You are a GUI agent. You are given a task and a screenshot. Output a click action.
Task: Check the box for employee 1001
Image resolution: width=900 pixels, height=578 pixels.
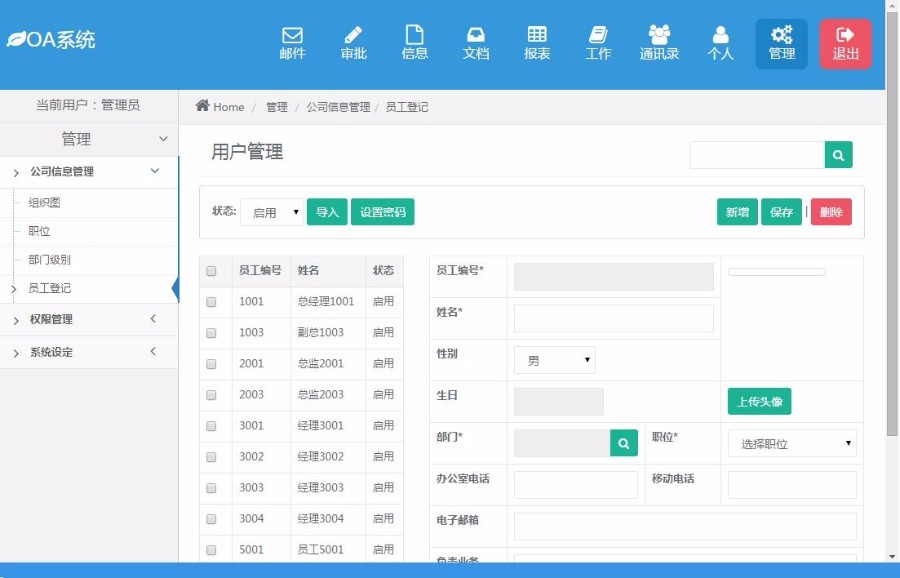pos(211,302)
